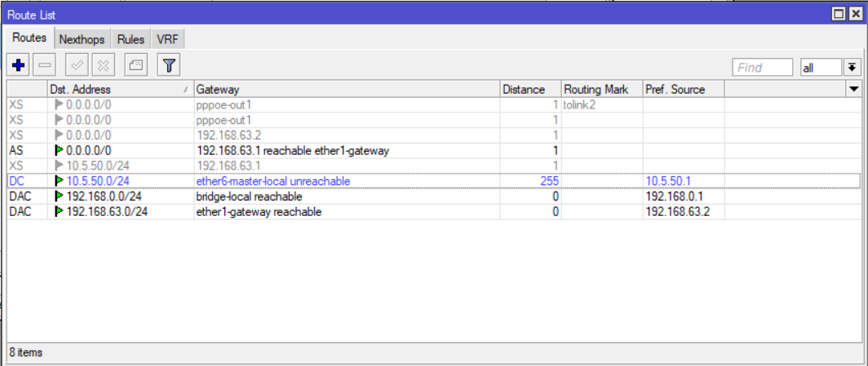Switch to the Routes tab
868x366 pixels.
click(29, 38)
